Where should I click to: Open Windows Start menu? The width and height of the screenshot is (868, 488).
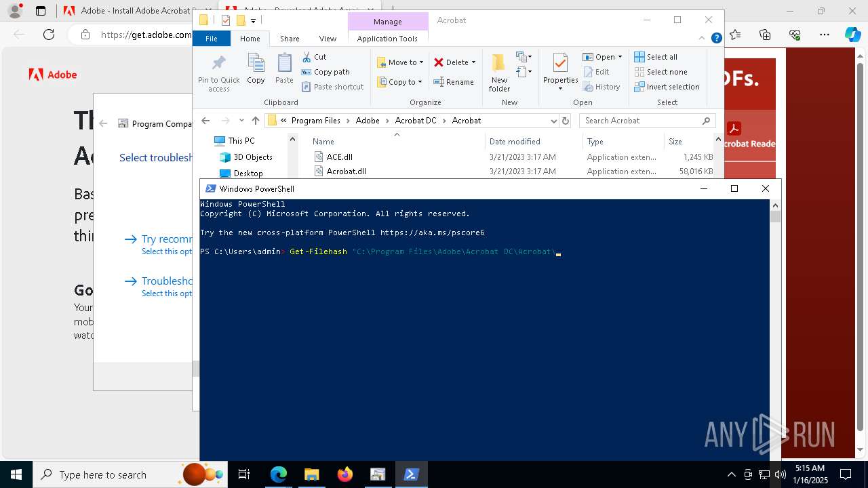tap(16, 474)
